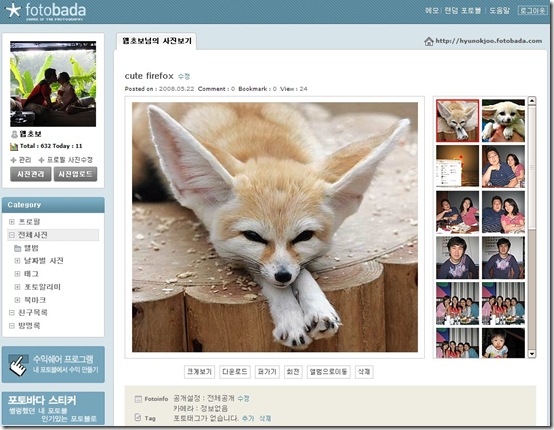Viewport: 554px width, 430px height.
Task: Click the 'Total : 632 Today : 11' text
Action: (x=51, y=146)
